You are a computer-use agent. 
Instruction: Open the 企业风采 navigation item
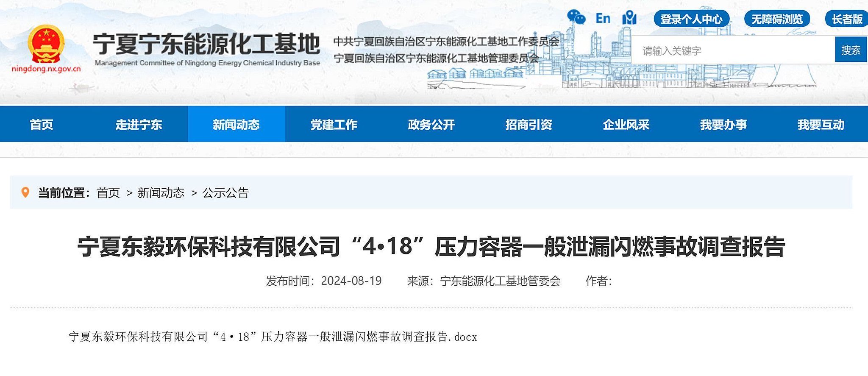click(x=626, y=125)
